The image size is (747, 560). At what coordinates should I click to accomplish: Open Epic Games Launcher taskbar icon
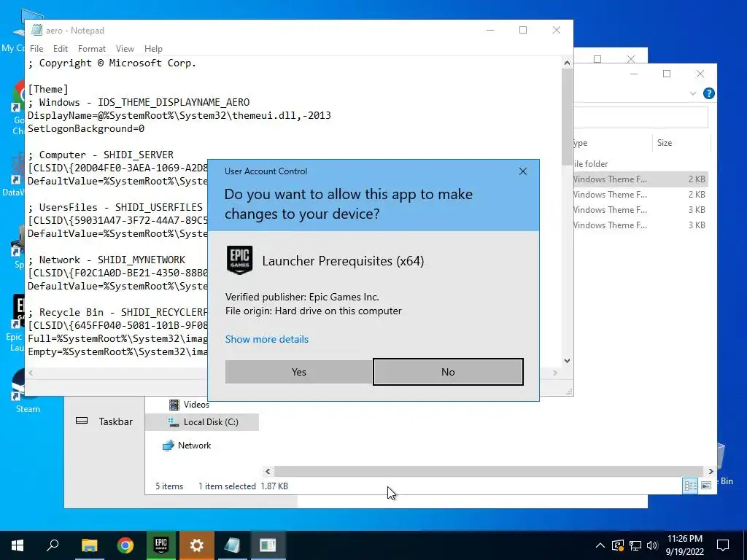point(161,545)
